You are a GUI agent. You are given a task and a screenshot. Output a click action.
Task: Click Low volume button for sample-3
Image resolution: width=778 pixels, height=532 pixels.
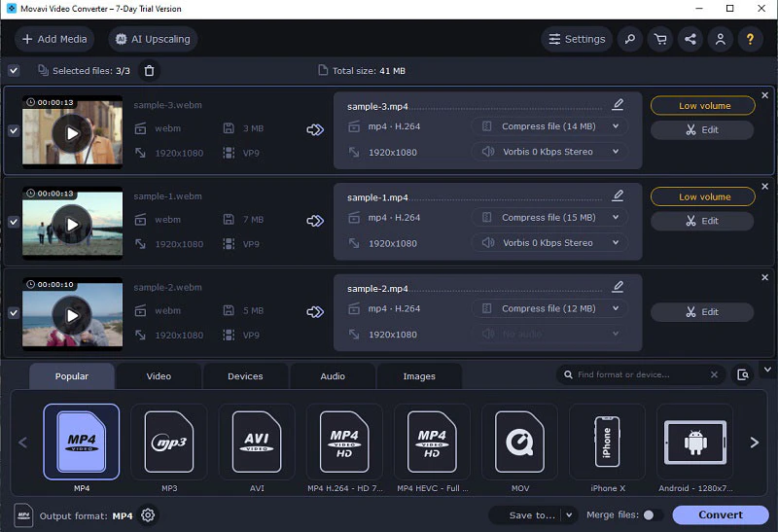tap(703, 106)
